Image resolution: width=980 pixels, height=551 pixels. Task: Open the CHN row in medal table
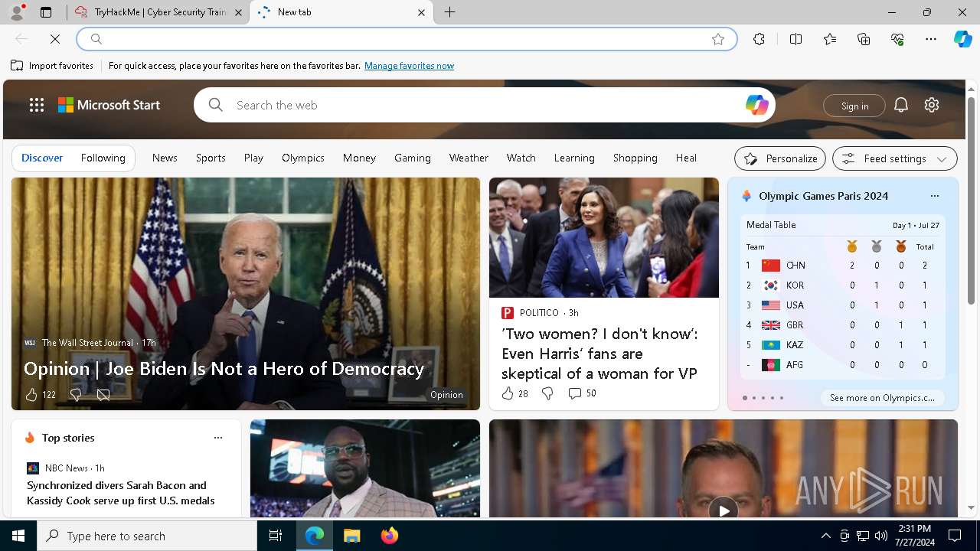point(842,266)
